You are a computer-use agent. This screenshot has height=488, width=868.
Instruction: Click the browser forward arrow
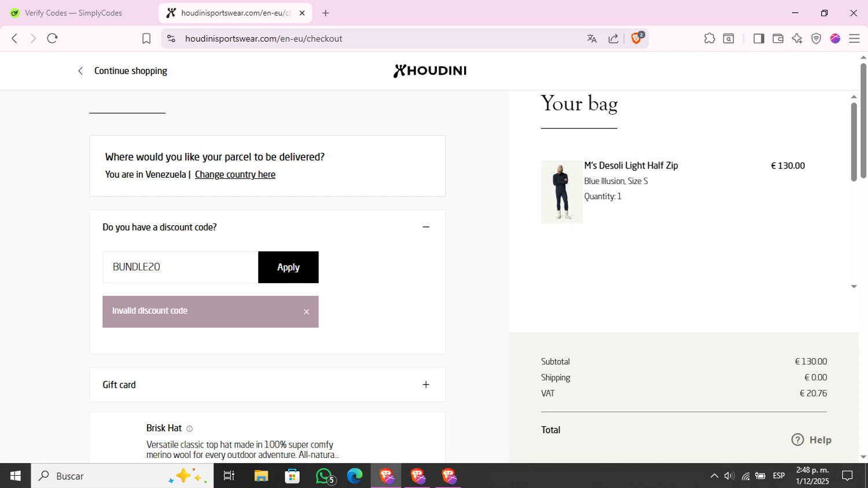(33, 38)
